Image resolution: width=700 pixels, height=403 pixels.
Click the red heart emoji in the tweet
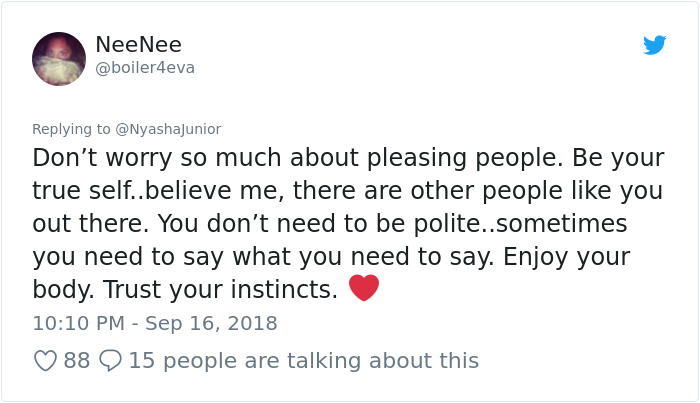pos(364,289)
